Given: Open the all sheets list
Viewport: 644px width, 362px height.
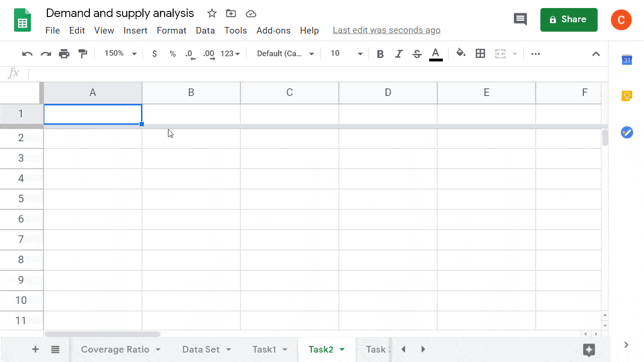Looking at the screenshot, I should pos(55,349).
